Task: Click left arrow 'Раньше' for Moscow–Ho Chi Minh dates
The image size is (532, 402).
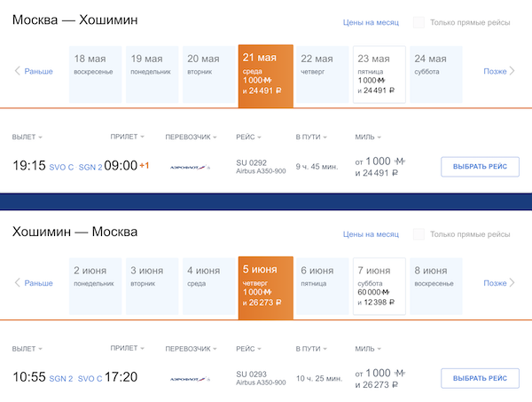Action: 34,71
